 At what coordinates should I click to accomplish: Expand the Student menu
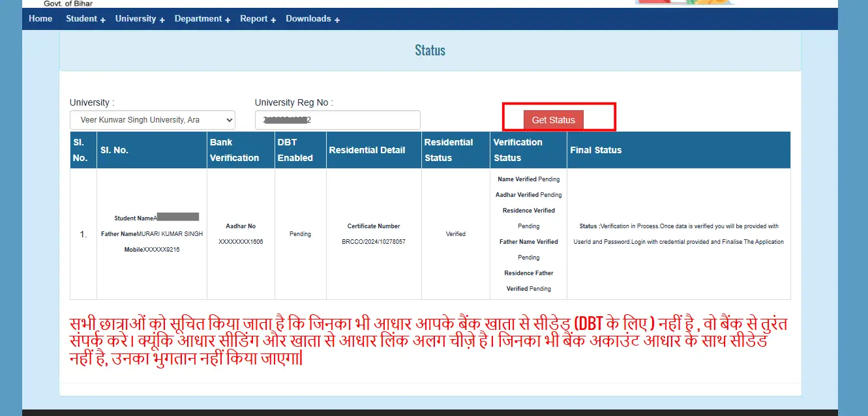click(85, 19)
